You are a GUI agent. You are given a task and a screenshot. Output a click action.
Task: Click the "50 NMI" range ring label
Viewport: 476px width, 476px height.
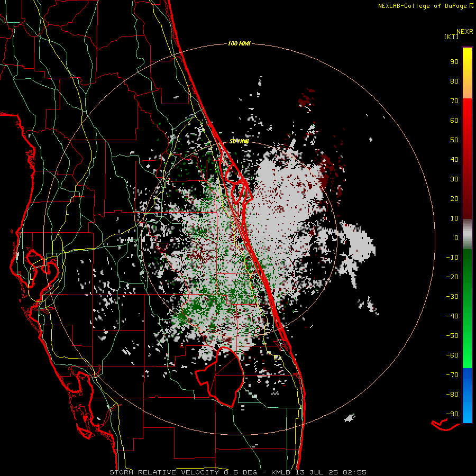point(239,142)
